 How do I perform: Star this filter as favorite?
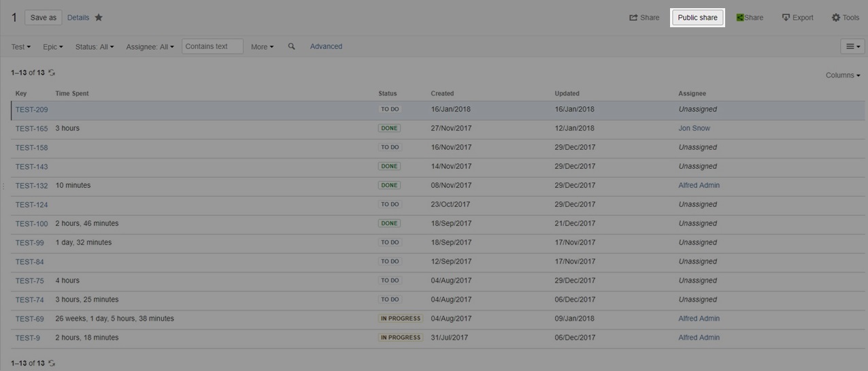click(99, 18)
